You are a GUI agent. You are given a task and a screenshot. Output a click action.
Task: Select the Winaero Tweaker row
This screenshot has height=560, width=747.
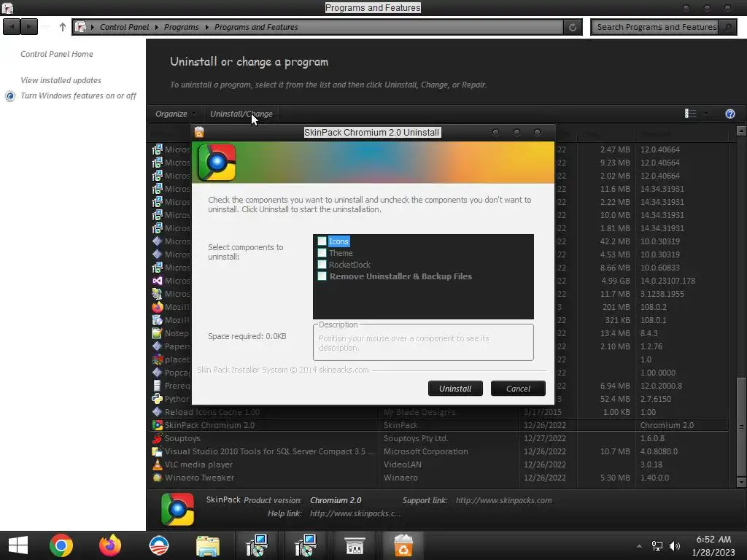[x=439, y=478]
